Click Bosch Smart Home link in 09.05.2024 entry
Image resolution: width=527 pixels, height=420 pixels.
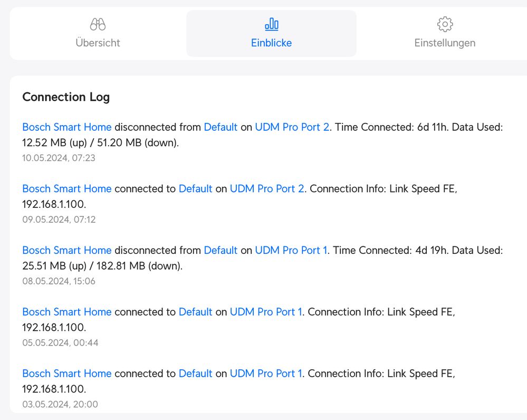tap(67, 189)
